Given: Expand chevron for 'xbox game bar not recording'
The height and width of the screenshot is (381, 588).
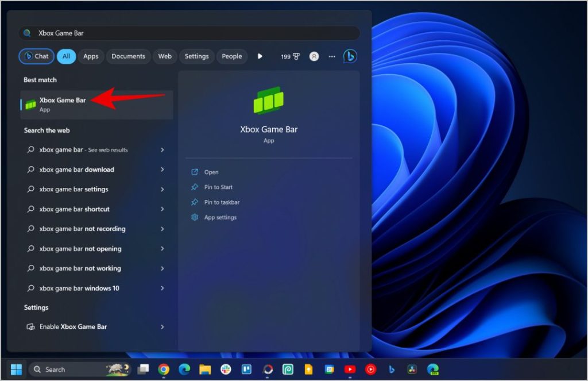Looking at the screenshot, I should point(163,229).
